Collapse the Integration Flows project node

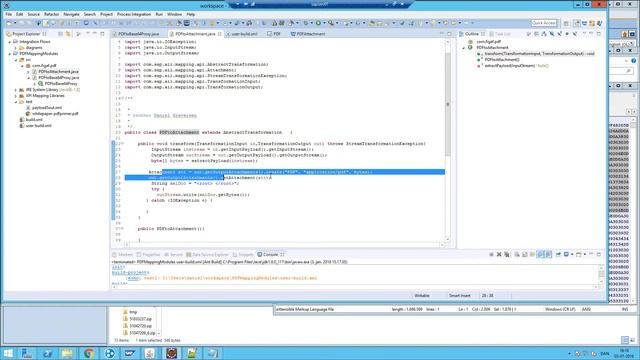point(10,42)
